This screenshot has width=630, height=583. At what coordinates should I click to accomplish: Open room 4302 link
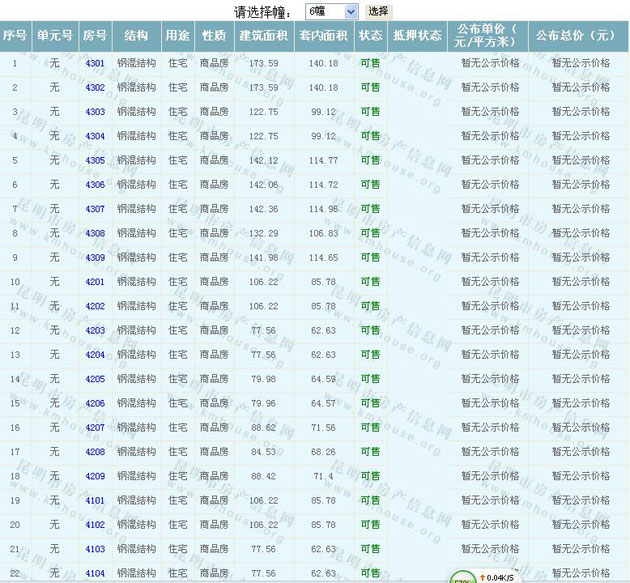[95, 88]
